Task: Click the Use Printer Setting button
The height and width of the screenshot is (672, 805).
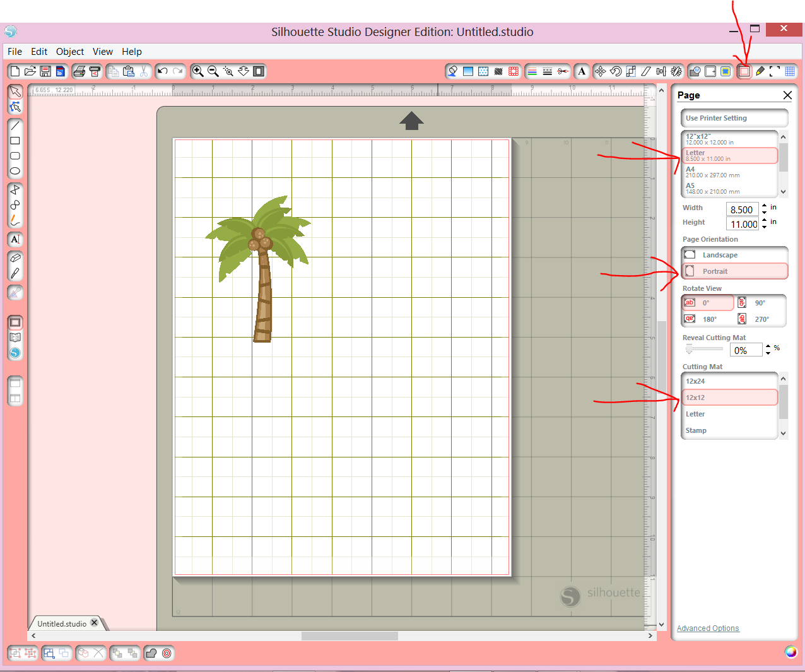Action: click(x=734, y=118)
